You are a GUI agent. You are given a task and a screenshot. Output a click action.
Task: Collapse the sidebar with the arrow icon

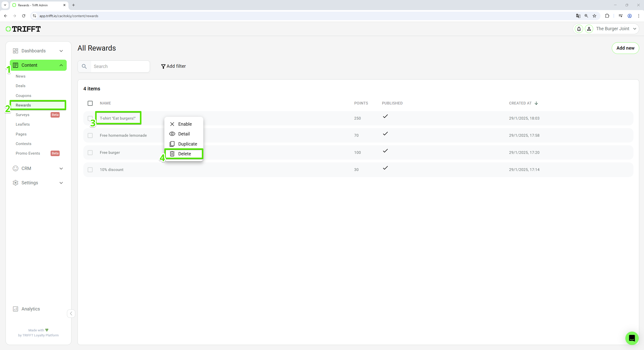tap(71, 313)
